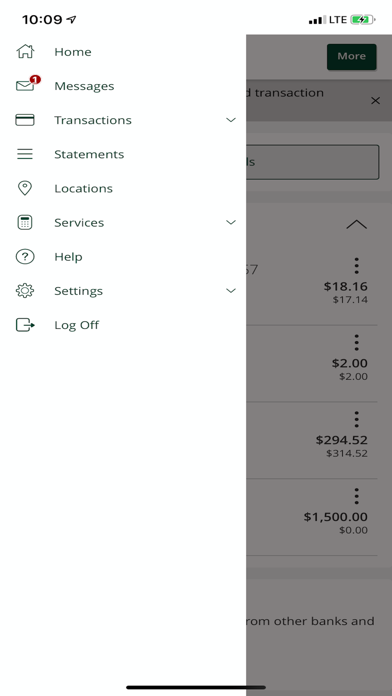Tap the location arrow in status bar
This screenshot has height=696, width=392.
71,20
